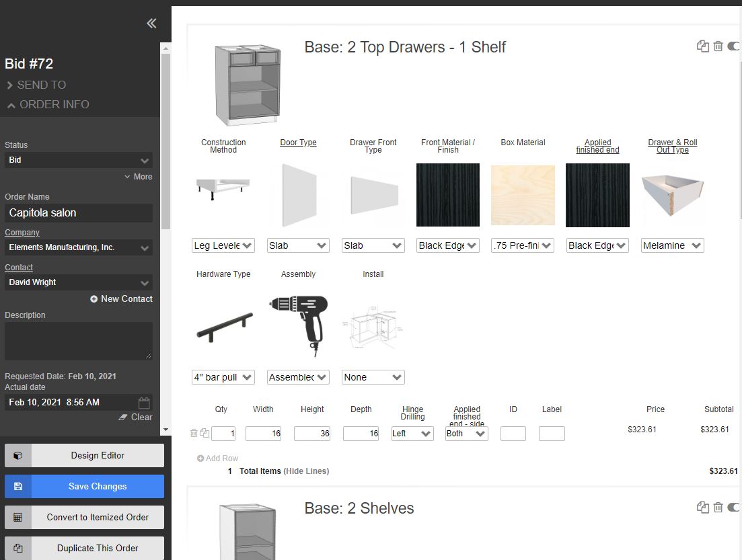This screenshot has height=560, width=742.
Task: Delete the first item row
Action: click(193, 434)
